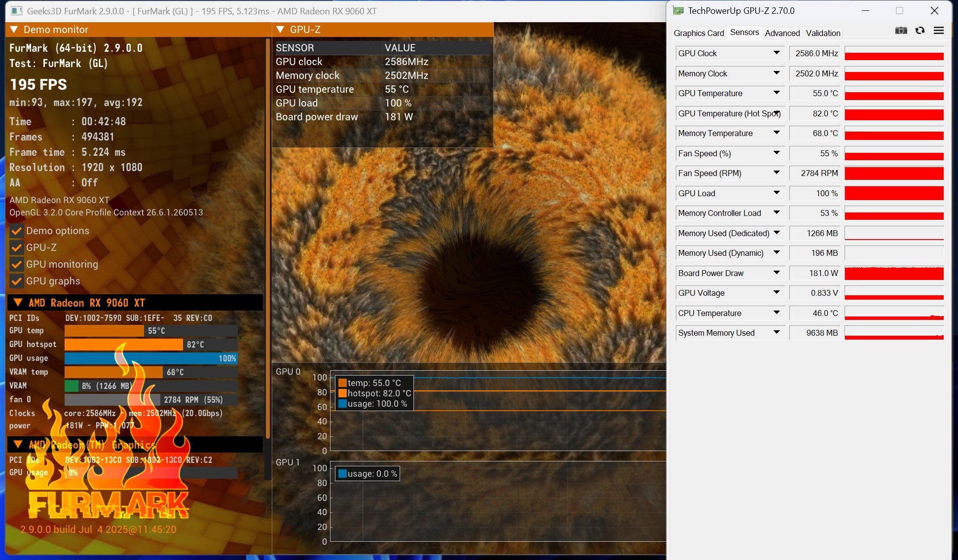Open the GPU Voltage sensor dropdown
Viewport: 958px width, 560px height.
pos(776,293)
